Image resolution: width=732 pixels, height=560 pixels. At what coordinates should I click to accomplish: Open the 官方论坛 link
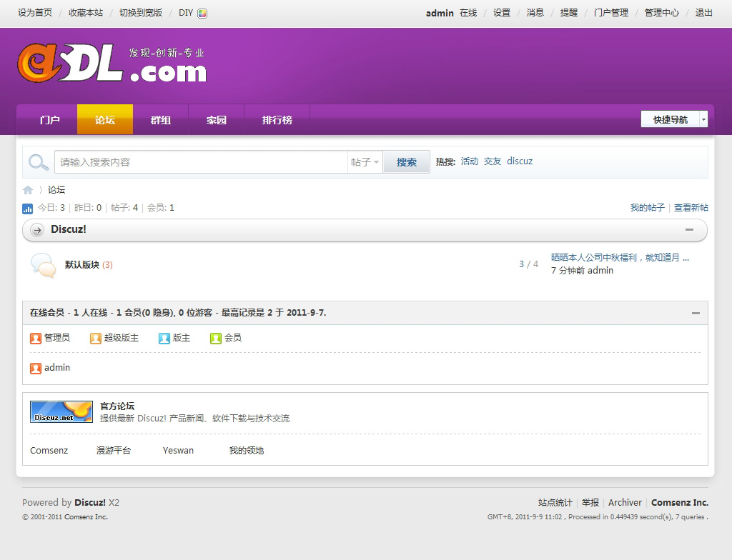[117, 406]
